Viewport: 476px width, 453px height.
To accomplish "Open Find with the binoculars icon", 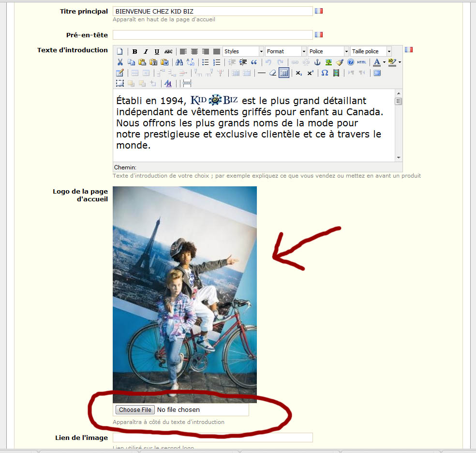I will click(x=179, y=62).
